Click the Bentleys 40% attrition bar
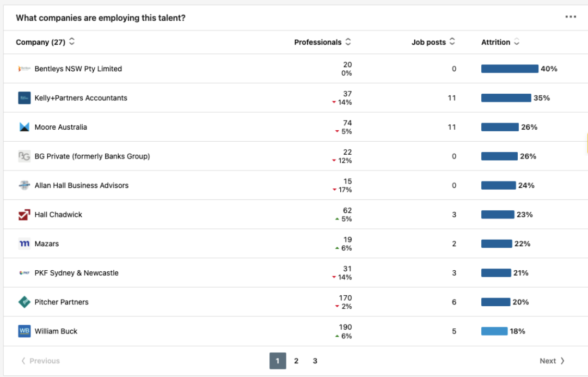This screenshot has width=588, height=377. tap(510, 69)
